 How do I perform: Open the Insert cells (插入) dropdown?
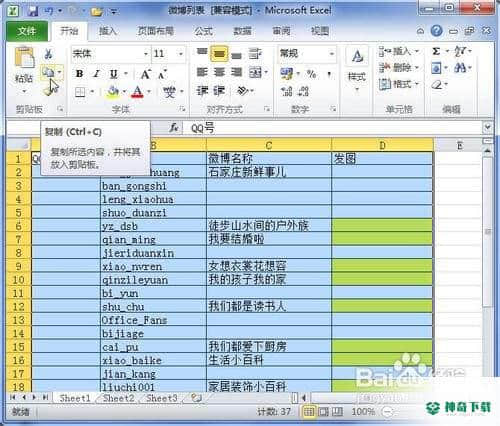point(399,51)
